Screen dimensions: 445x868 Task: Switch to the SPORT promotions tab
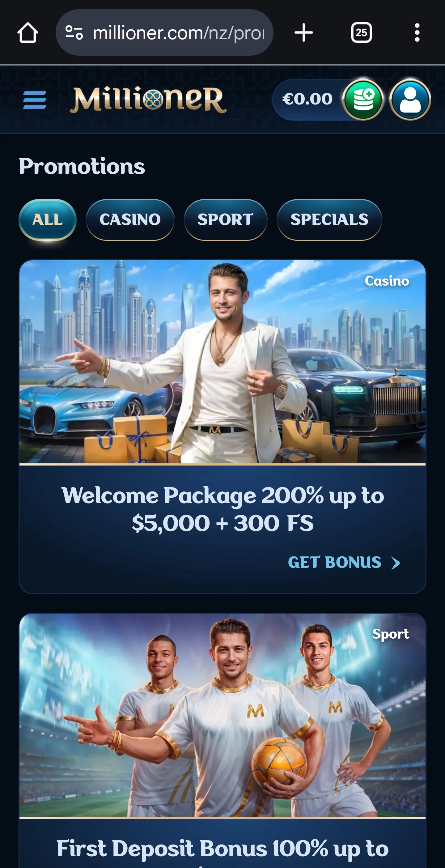(x=225, y=220)
